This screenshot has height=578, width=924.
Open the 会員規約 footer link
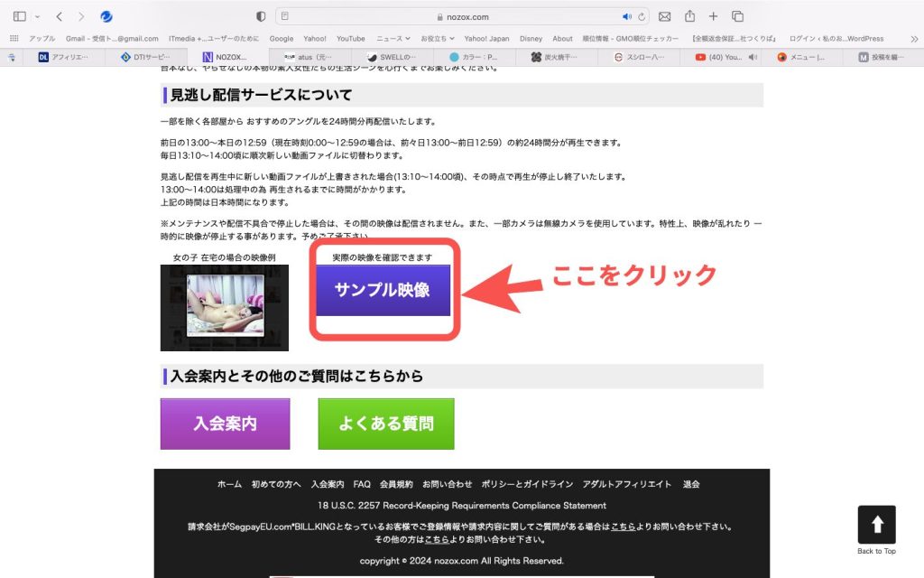396,484
